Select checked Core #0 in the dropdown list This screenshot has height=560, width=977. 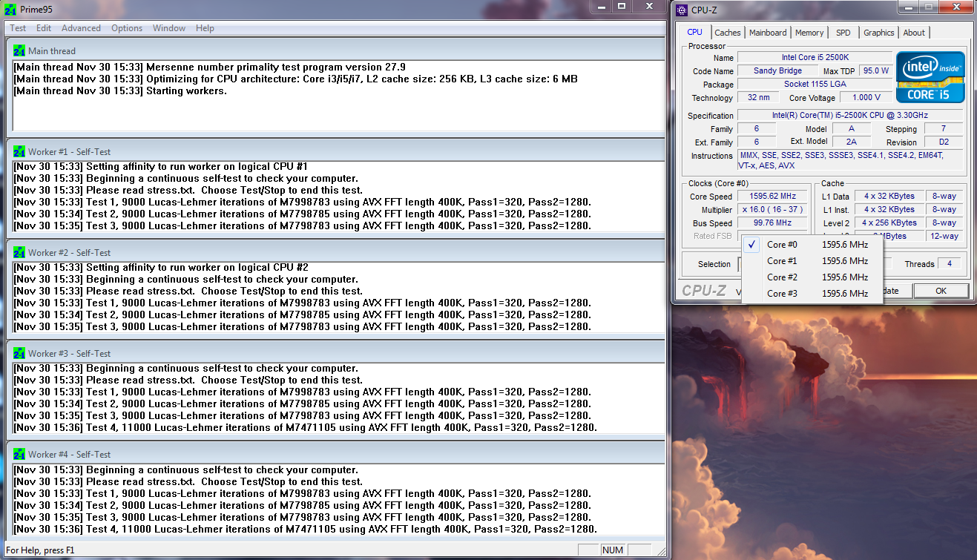click(812, 245)
